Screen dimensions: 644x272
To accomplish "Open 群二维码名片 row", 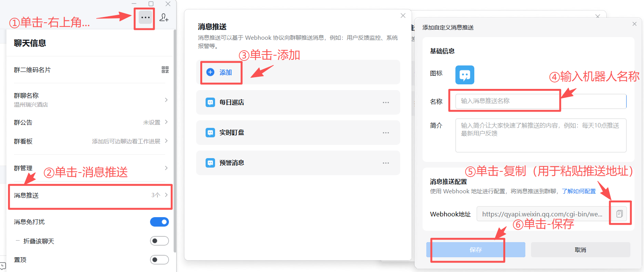I will (x=90, y=70).
